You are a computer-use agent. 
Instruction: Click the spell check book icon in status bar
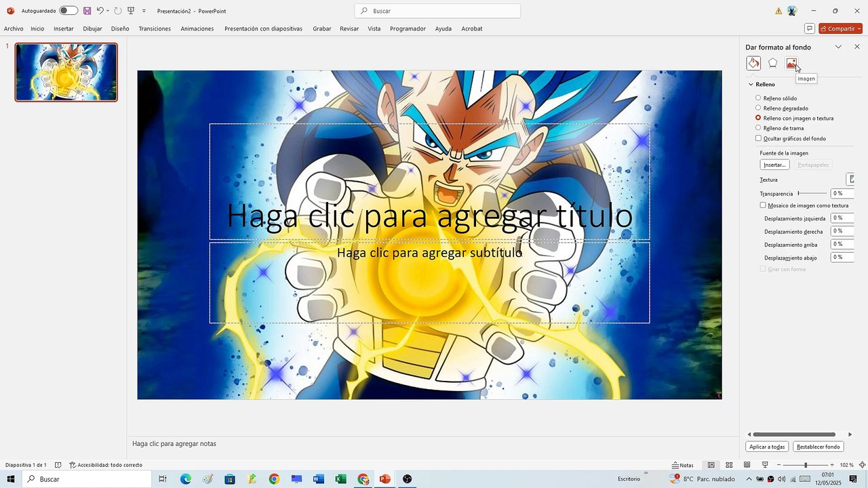(x=58, y=465)
